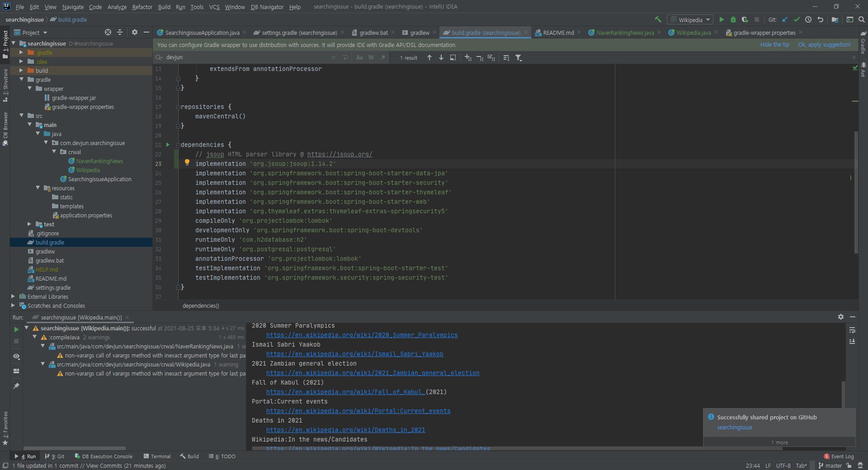Collapse the :compileJava node in Run tree
This screenshot has width=868, height=470.
tap(35, 337)
